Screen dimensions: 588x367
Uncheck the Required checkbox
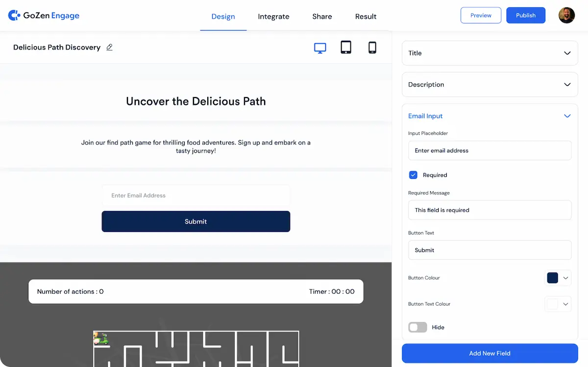pos(413,175)
